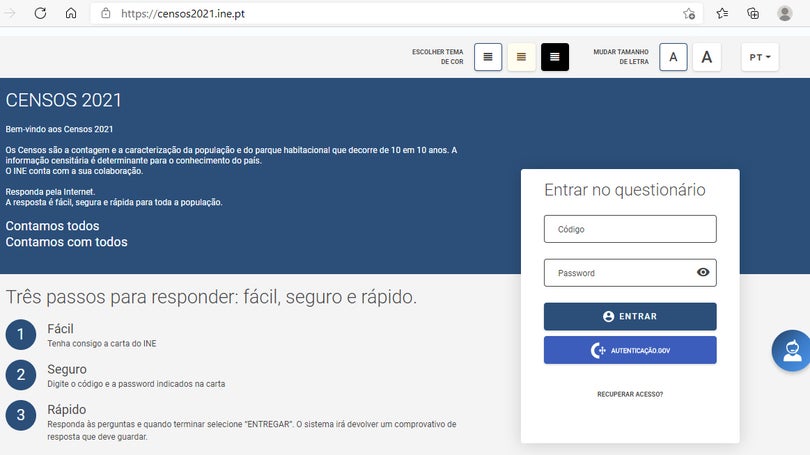810x455 pixels.
Task: Choose the smaller letter size A
Action: click(673, 57)
